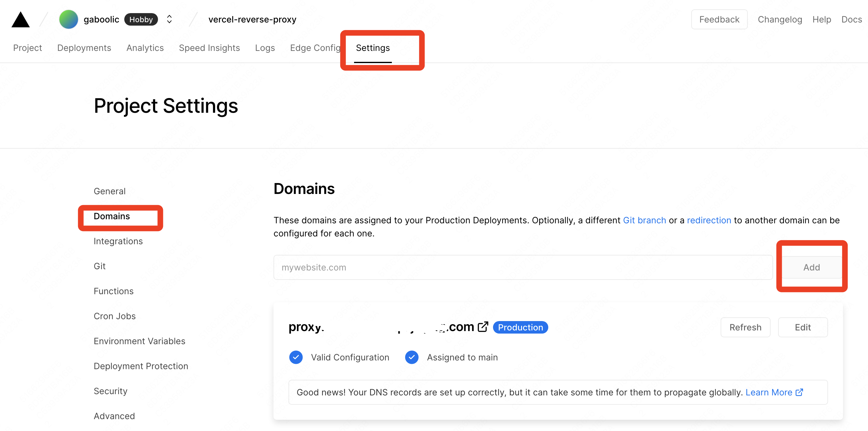Click the Valid Configuration checkmark icon
The height and width of the screenshot is (431, 868).
coord(296,357)
